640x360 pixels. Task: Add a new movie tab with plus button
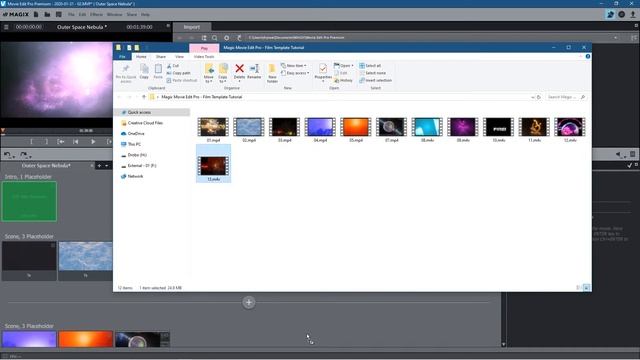coord(99,166)
